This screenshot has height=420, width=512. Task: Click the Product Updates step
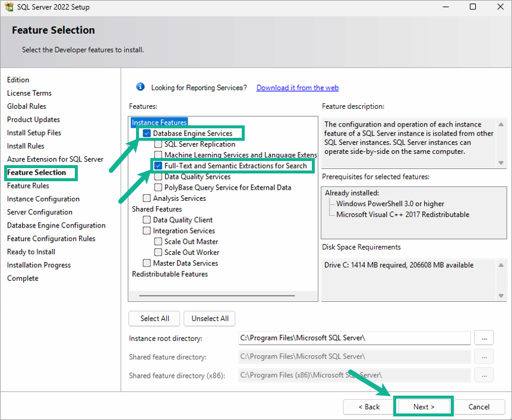(33, 119)
